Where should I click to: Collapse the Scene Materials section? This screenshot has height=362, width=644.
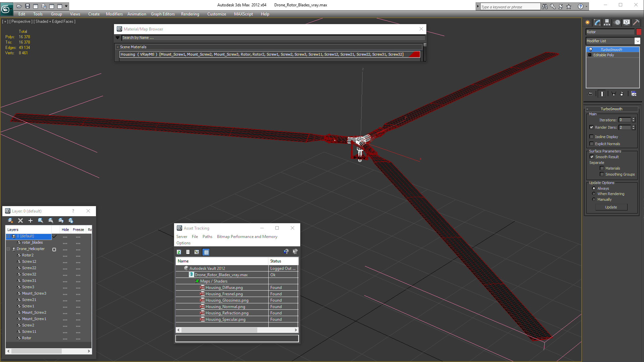click(118, 47)
